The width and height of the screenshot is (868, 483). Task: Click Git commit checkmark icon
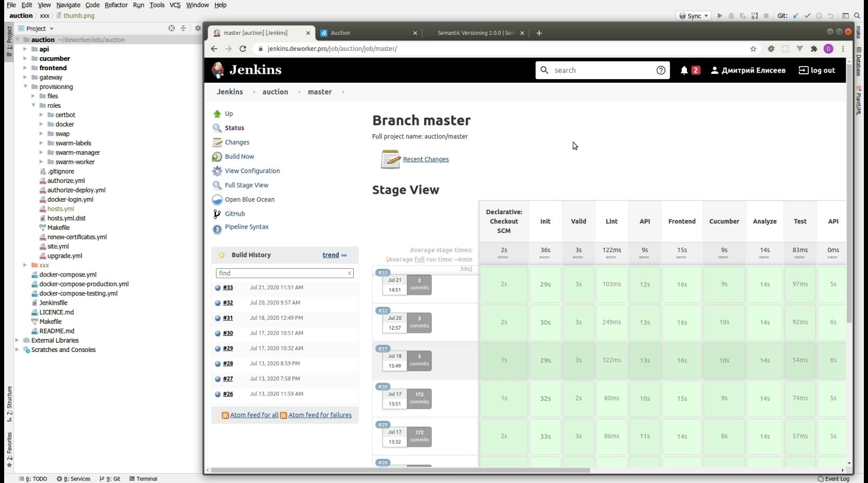pyautogui.click(x=807, y=16)
